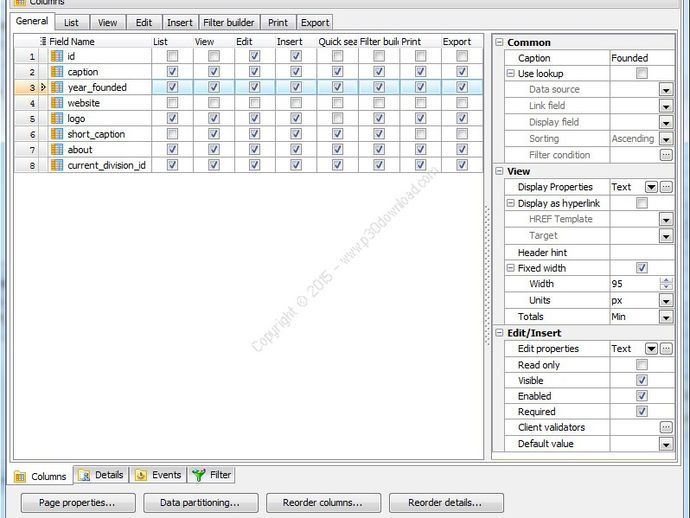Image resolution: width=690 pixels, height=518 pixels.
Task: Collapse the Common section
Action: [x=499, y=42]
